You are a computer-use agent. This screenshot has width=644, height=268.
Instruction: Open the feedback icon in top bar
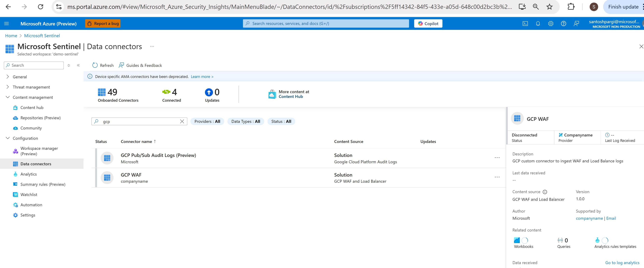click(577, 23)
